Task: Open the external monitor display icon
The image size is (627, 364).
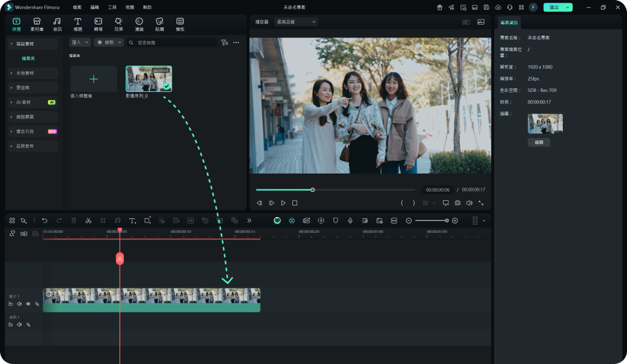Action: tap(445, 203)
